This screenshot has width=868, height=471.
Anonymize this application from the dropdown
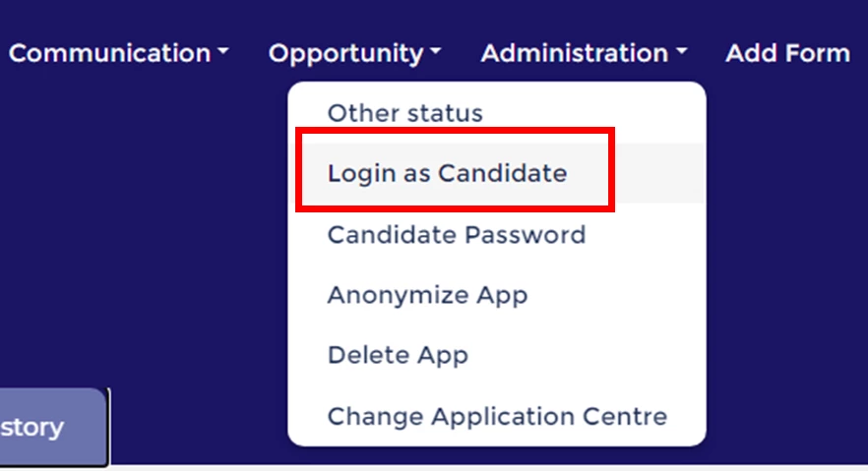427,295
